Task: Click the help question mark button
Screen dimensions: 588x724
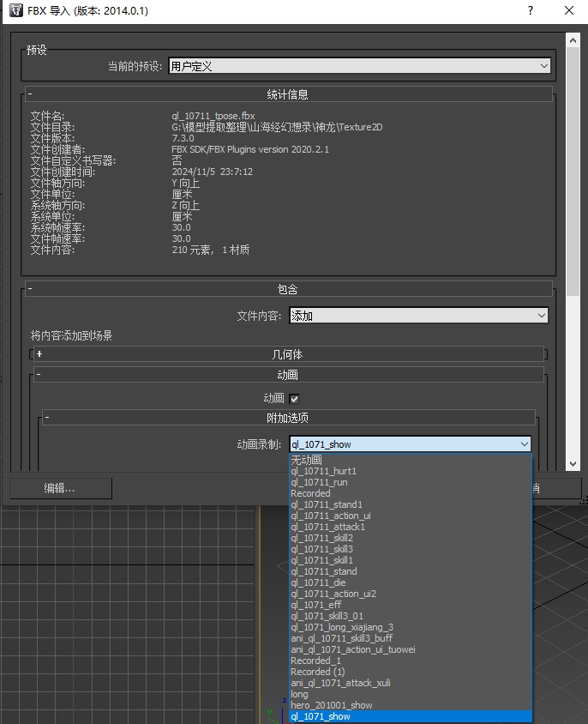Action: coord(531,10)
